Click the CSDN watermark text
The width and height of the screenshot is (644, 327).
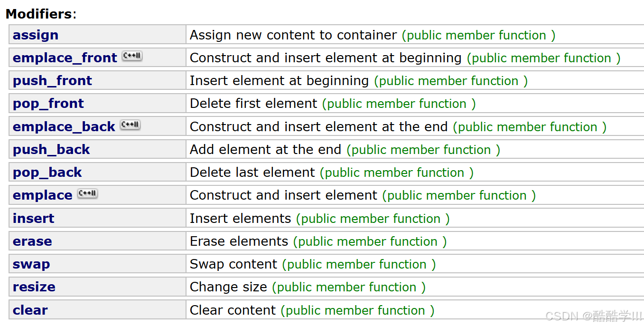[593, 316]
